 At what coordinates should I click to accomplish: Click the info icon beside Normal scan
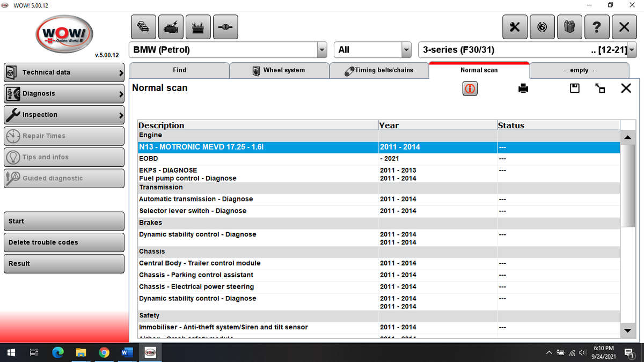pyautogui.click(x=470, y=88)
